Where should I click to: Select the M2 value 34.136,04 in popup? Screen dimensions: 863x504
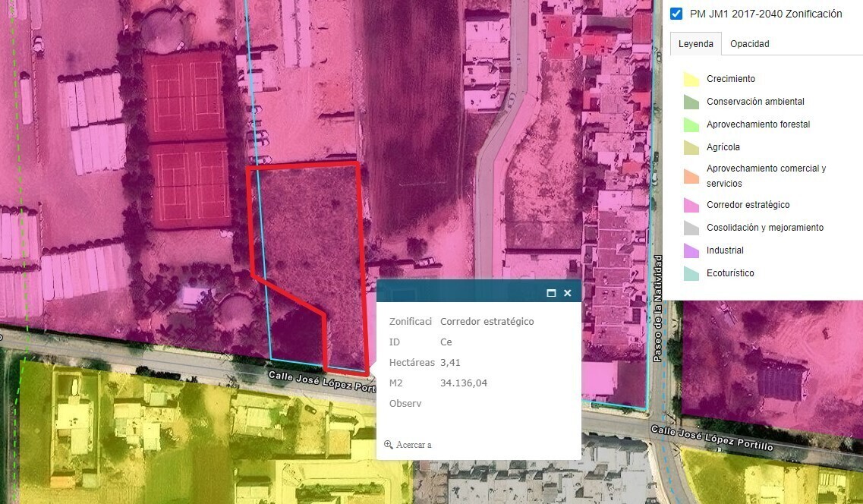[x=463, y=383]
